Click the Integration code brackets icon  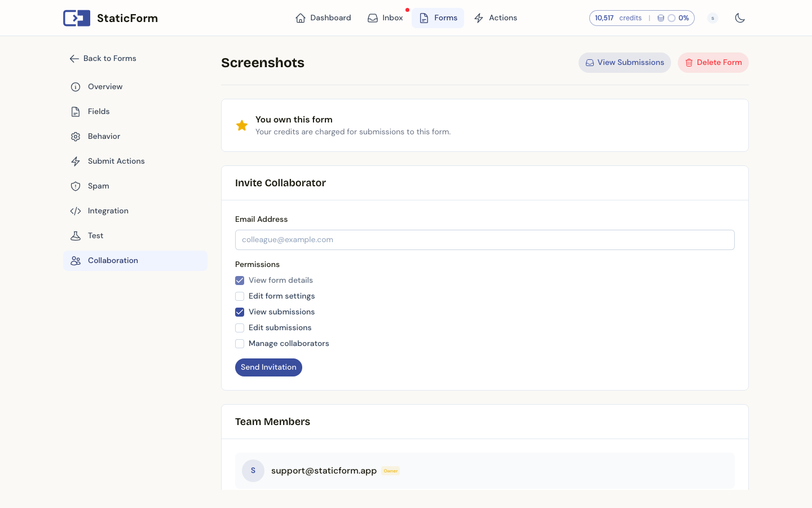[x=76, y=211]
